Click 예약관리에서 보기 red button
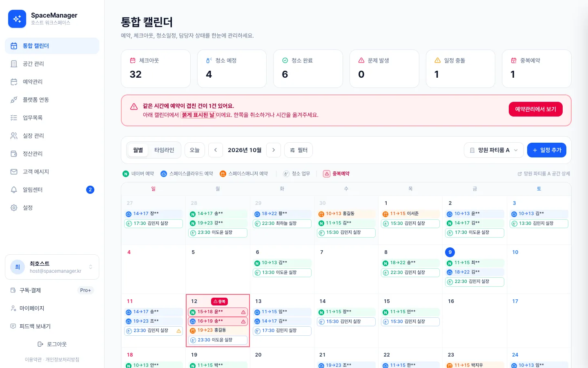The image size is (588, 368). click(535, 109)
